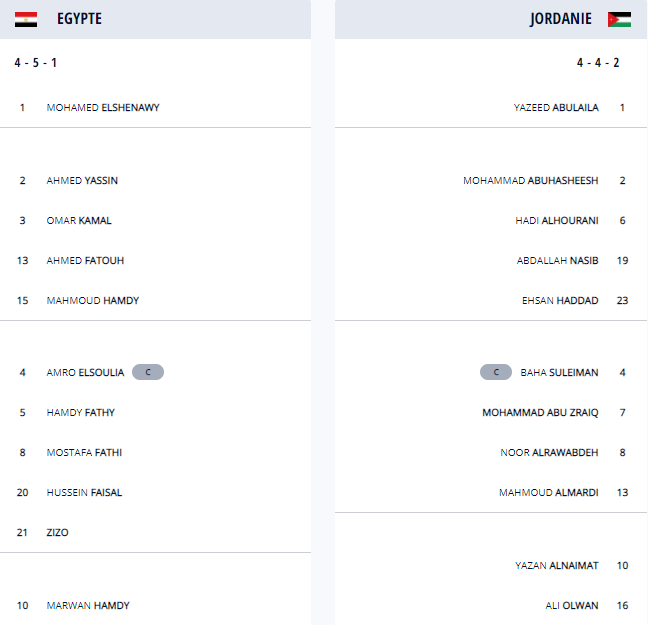Select player Mohamed Elshenawy
The height and width of the screenshot is (625, 648).
pos(103,107)
